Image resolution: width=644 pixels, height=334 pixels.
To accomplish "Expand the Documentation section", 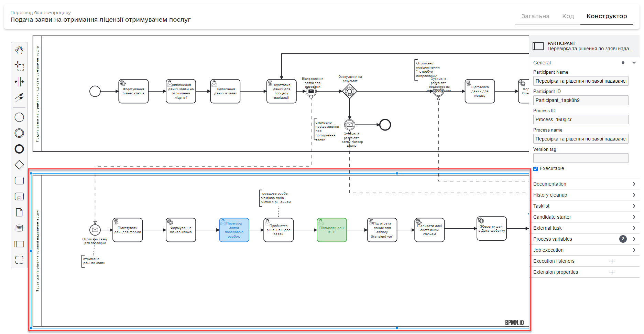I will 584,184.
